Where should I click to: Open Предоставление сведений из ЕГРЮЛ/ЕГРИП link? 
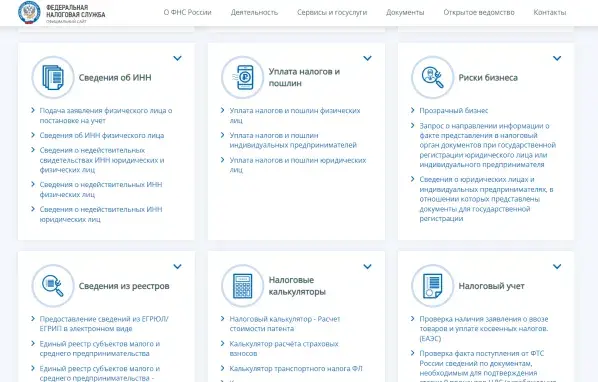104,324
